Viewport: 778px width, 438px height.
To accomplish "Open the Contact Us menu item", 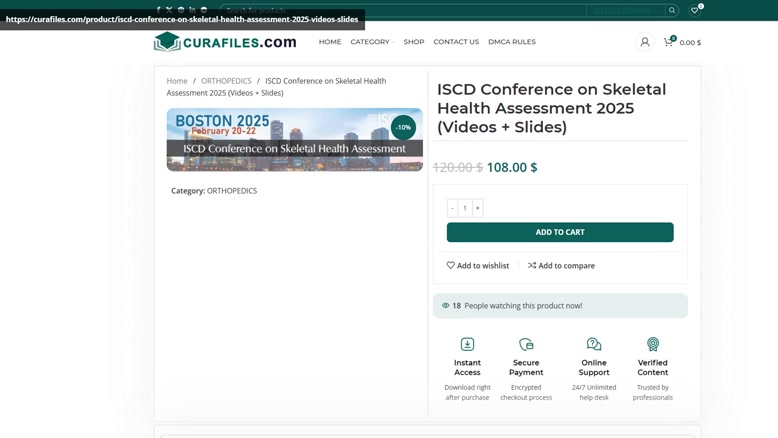I will pyautogui.click(x=456, y=42).
